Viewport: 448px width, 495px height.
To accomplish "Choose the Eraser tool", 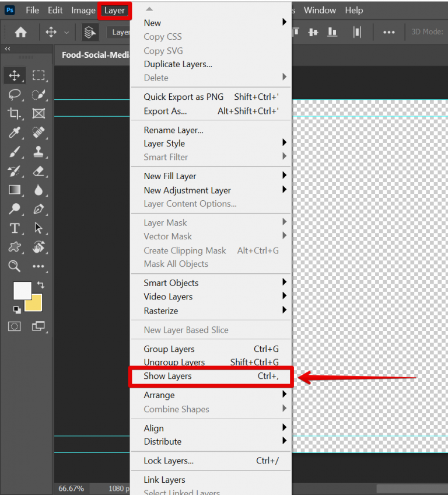I will (38, 171).
